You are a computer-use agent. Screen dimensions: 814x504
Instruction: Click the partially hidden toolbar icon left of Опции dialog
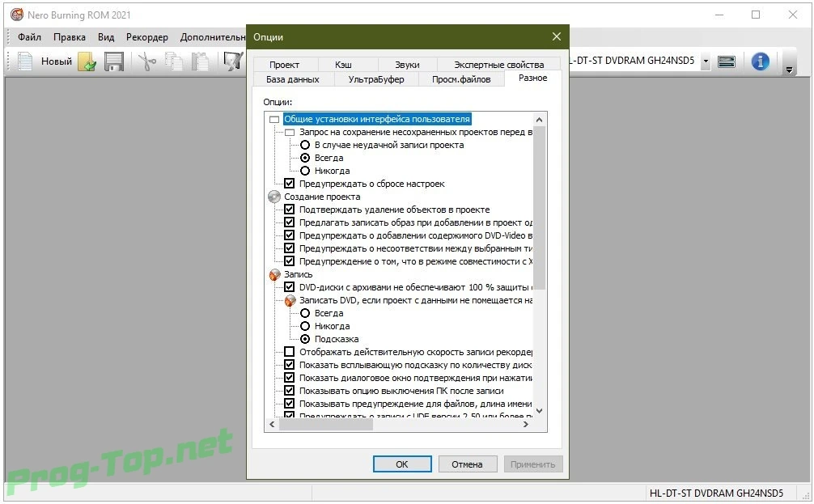click(232, 61)
